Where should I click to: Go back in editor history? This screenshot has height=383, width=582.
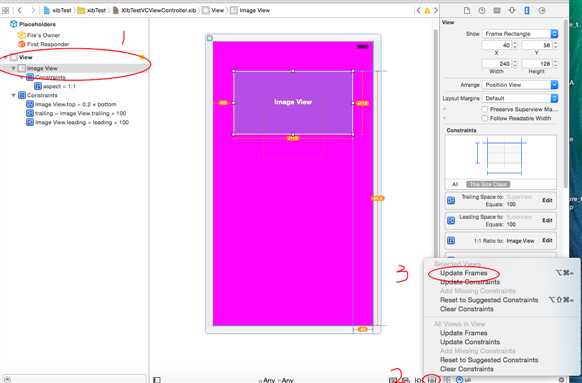pos(20,10)
